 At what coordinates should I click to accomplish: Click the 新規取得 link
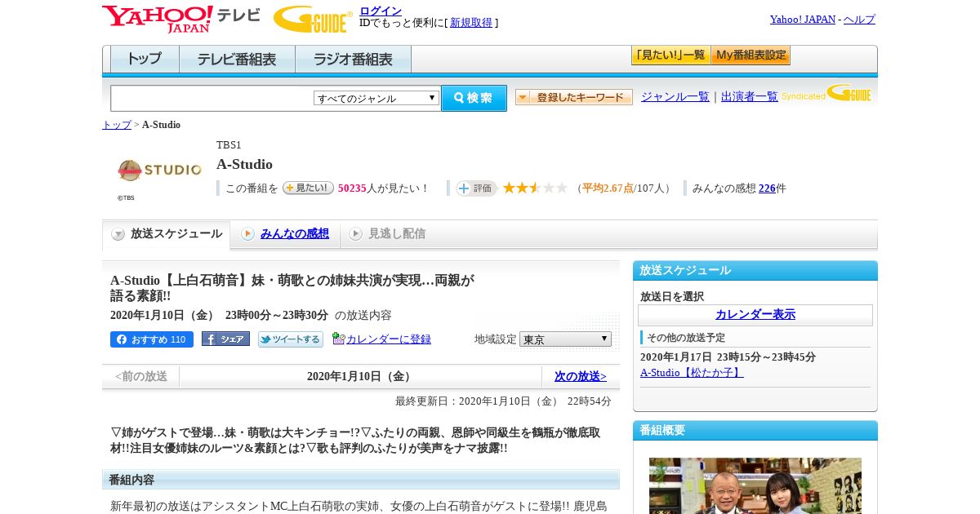pos(471,23)
